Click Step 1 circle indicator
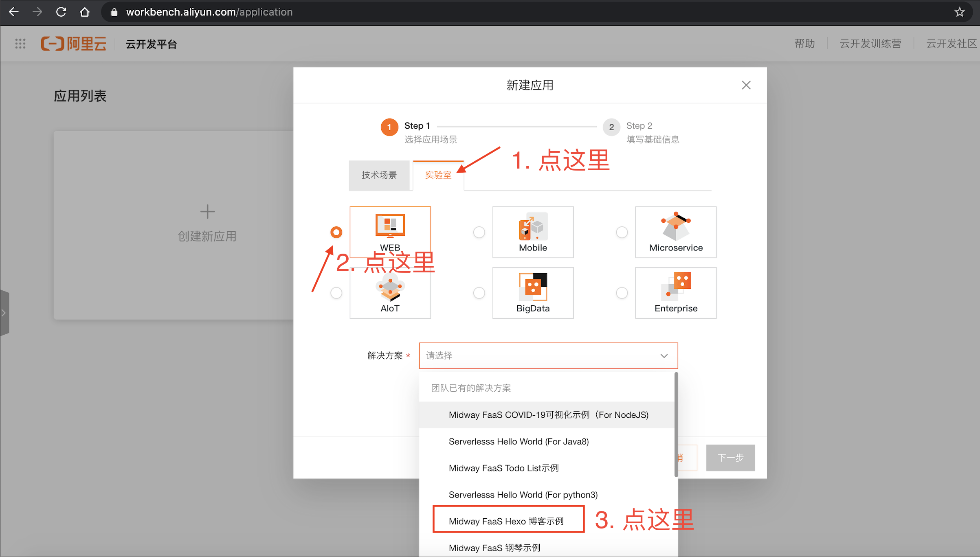The image size is (980, 557). (389, 127)
